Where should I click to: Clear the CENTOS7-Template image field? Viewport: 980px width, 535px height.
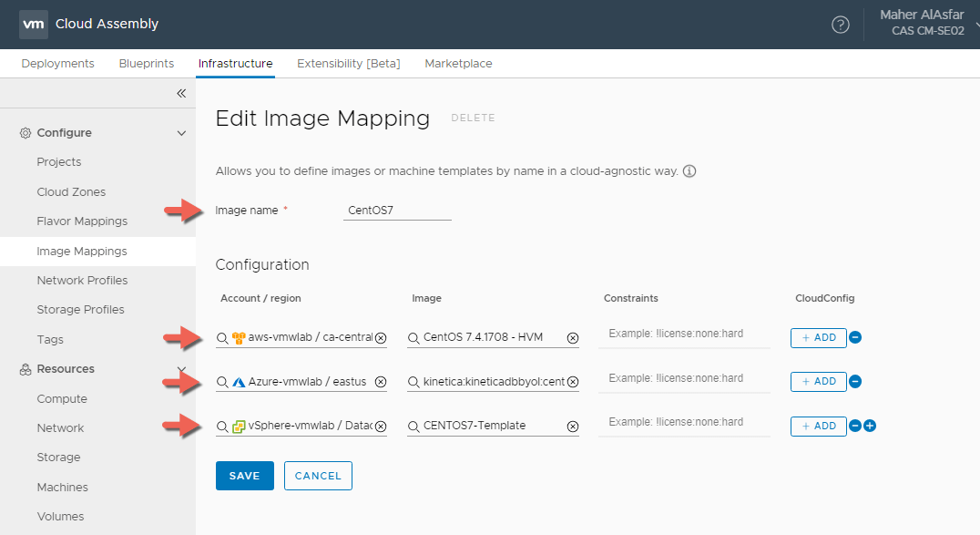(x=572, y=426)
